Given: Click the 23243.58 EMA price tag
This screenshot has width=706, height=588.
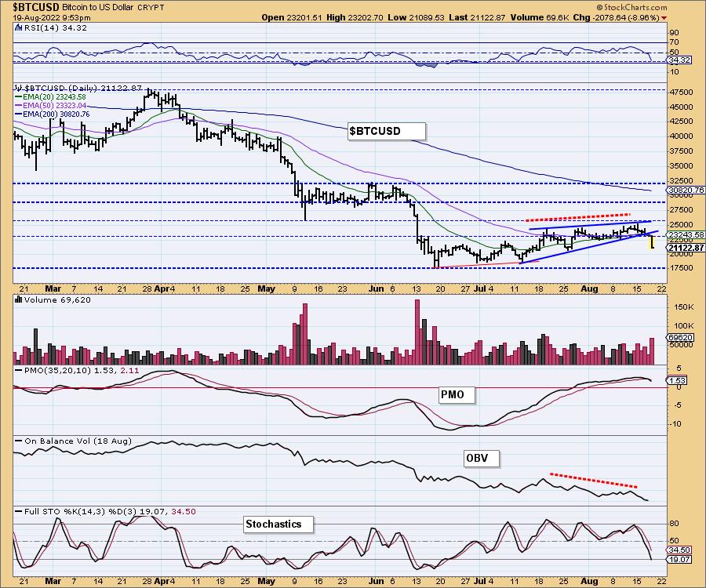Looking at the screenshot, I should click(x=686, y=235).
